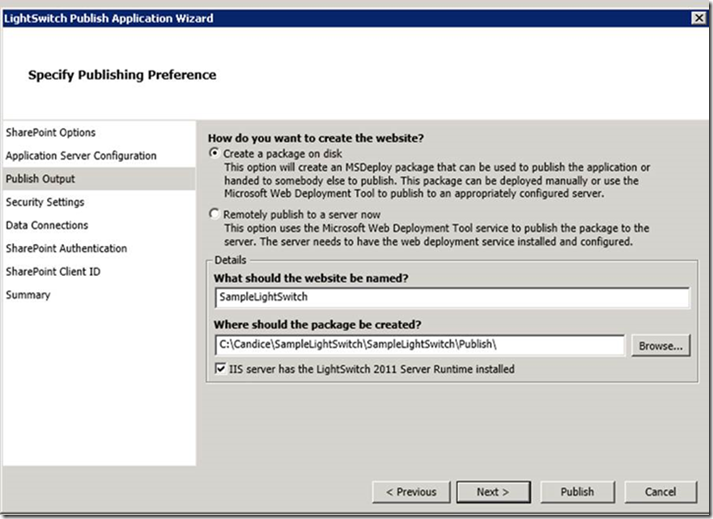Jump to Data Connections step

tap(47, 225)
